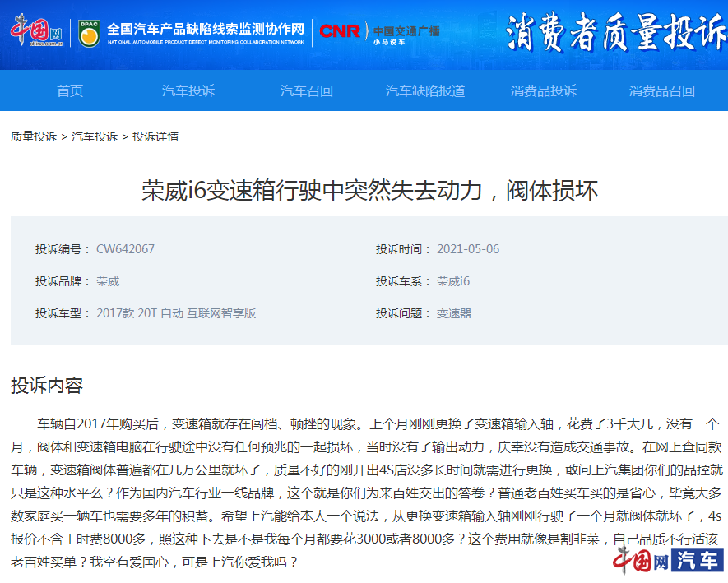This screenshot has width=728, height=583.
Task: Click the 消费者质量投诉 banner title
Action: (x=615, y=33)
